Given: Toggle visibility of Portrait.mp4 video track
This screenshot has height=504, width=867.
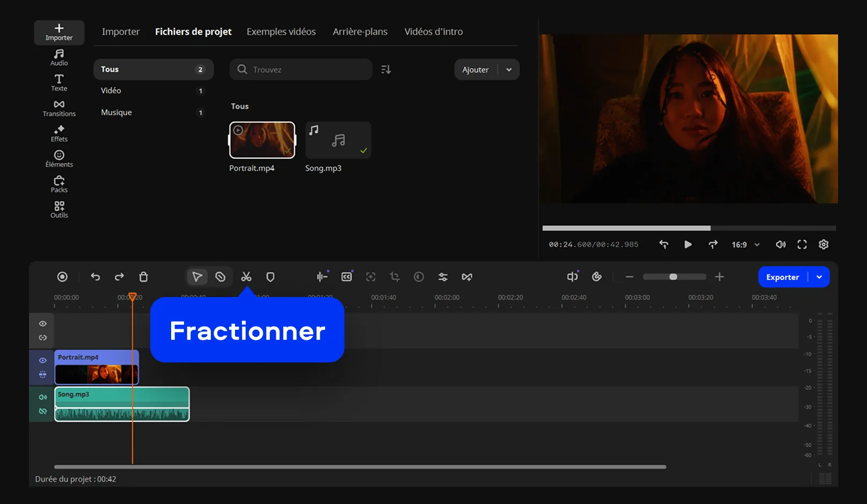Looking at the screenshot, I should coord(43,360).
